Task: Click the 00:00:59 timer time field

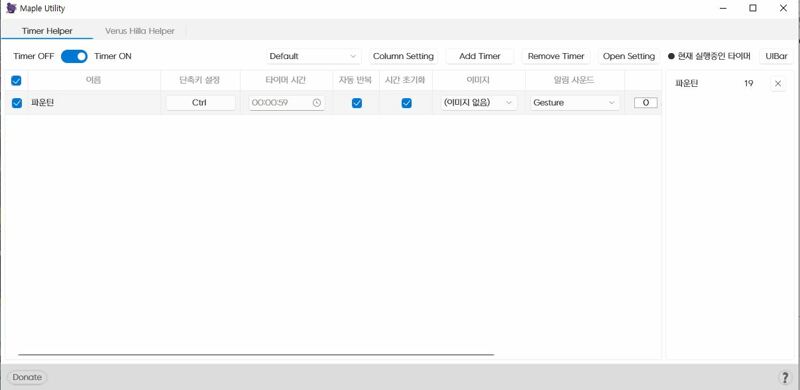Action: click(x=287, y=103)
